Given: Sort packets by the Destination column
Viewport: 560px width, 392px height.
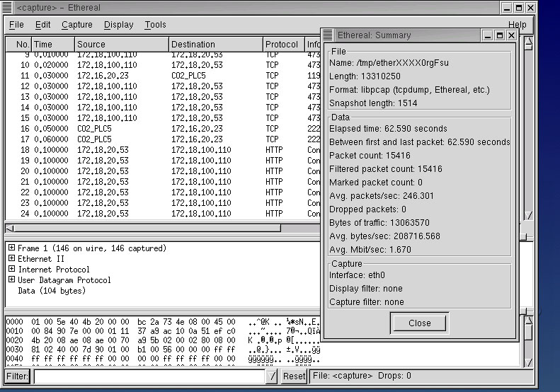Looking at the screenshot, I should [x=216, y=45].
